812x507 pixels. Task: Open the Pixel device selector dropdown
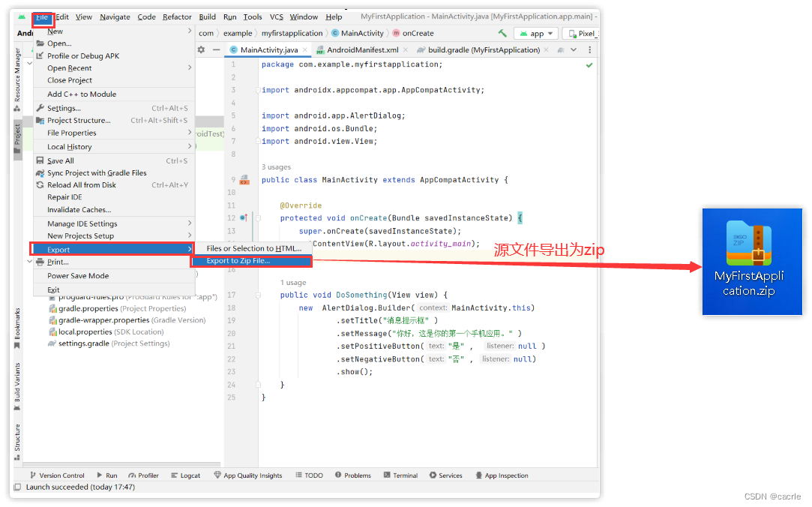(x=582, y=34)
